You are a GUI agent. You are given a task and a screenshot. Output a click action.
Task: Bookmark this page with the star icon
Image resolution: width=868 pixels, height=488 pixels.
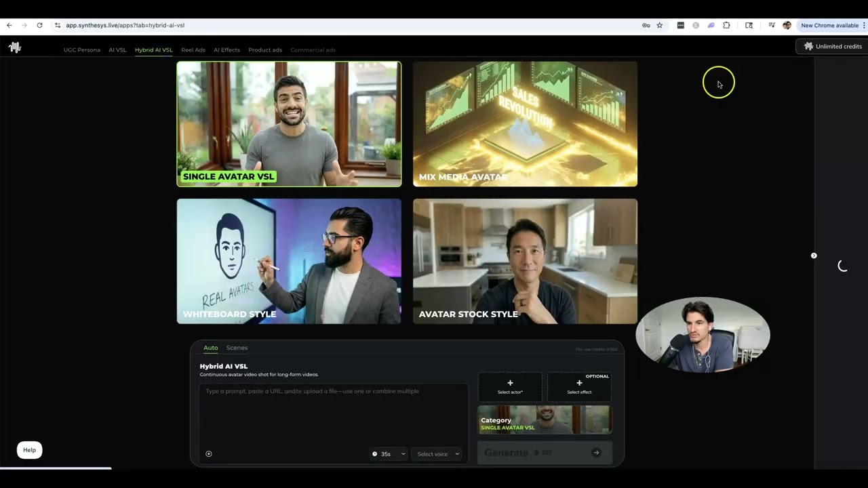[x=659, y=25]
